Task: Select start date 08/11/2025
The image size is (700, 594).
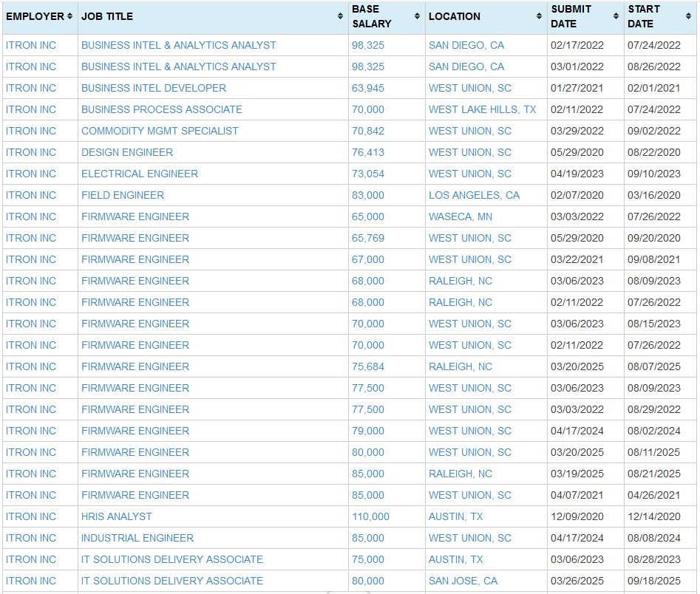Action: [x=654, y=452]
